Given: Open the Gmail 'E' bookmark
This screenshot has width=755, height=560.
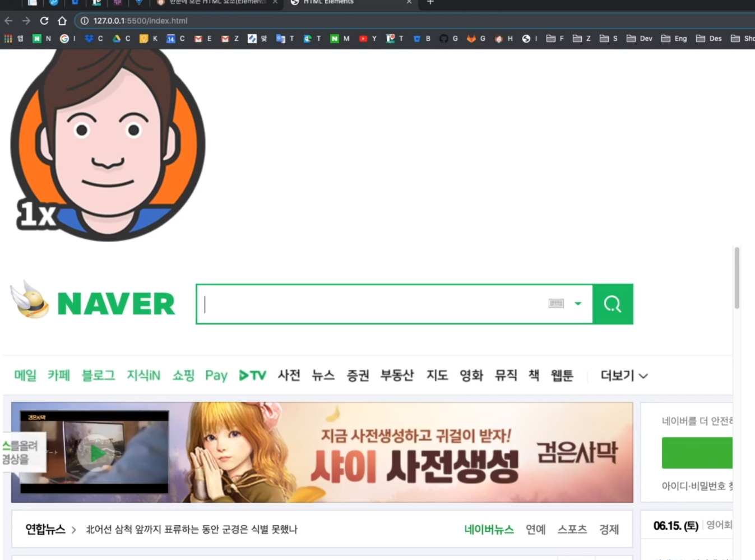Looking at the screenshot, I should (203, 39).
